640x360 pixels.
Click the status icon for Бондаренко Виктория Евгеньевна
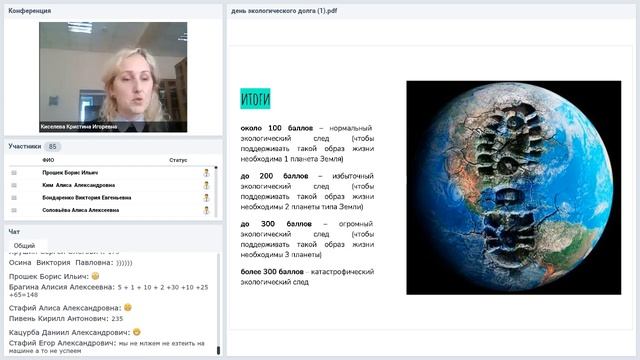[207, 198]
